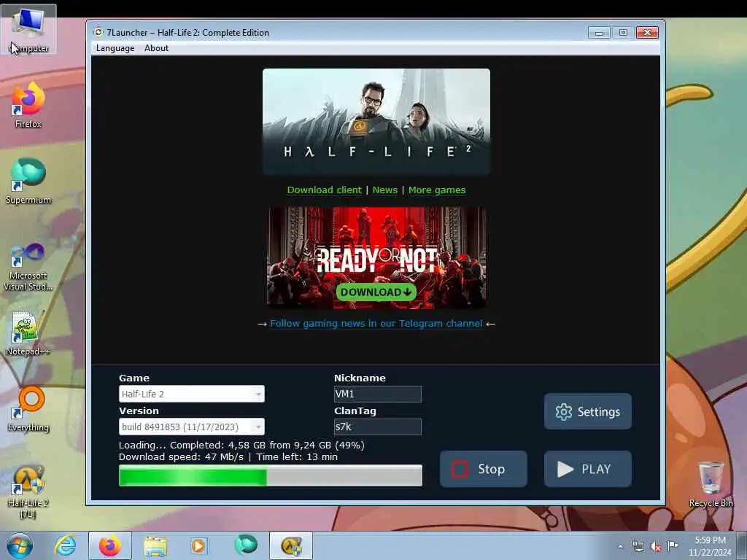747x560 pixels.
Task: Open the About menu
Action: point(156,48)
